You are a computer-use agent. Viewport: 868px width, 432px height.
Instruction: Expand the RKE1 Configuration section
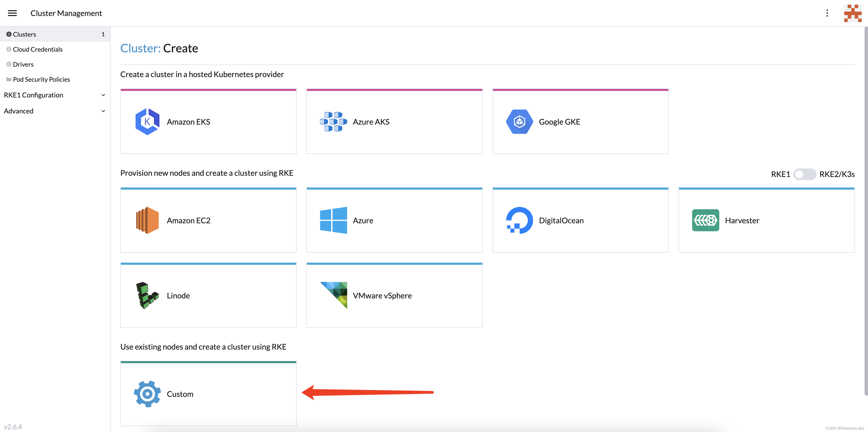click(55, 95)
